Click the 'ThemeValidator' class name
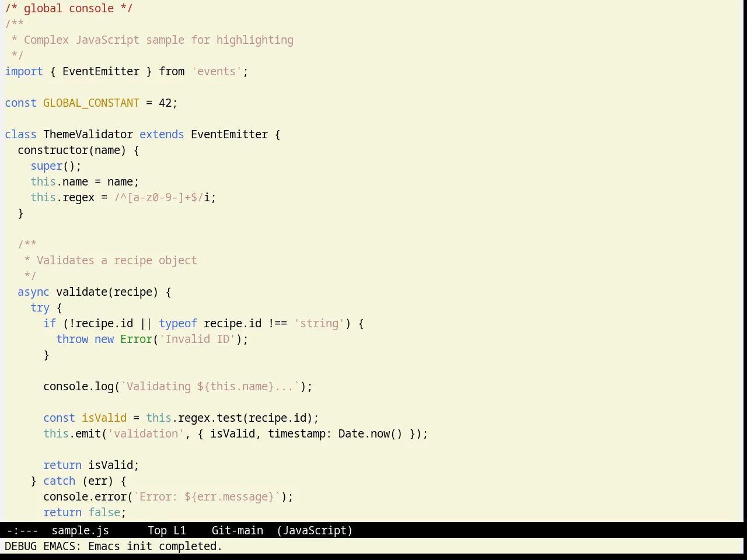This screenshot has width=747, height=560. tap(88, 134)
